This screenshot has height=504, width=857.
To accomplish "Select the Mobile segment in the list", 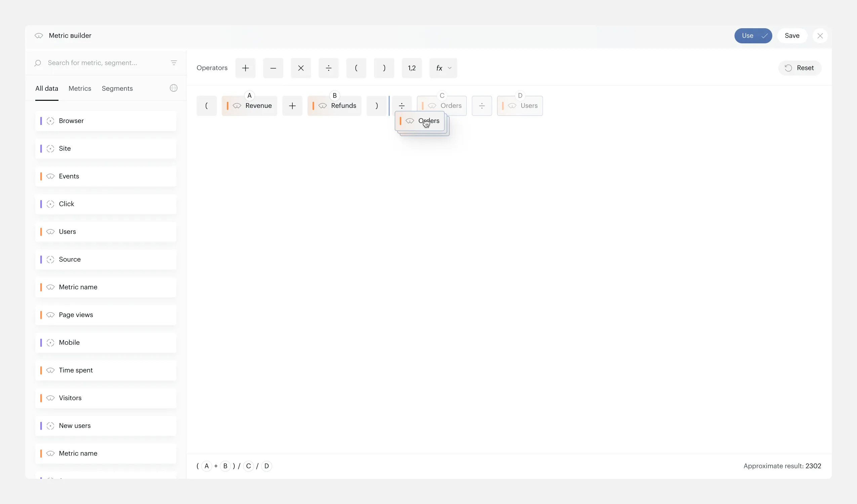I will click(106, 342).
